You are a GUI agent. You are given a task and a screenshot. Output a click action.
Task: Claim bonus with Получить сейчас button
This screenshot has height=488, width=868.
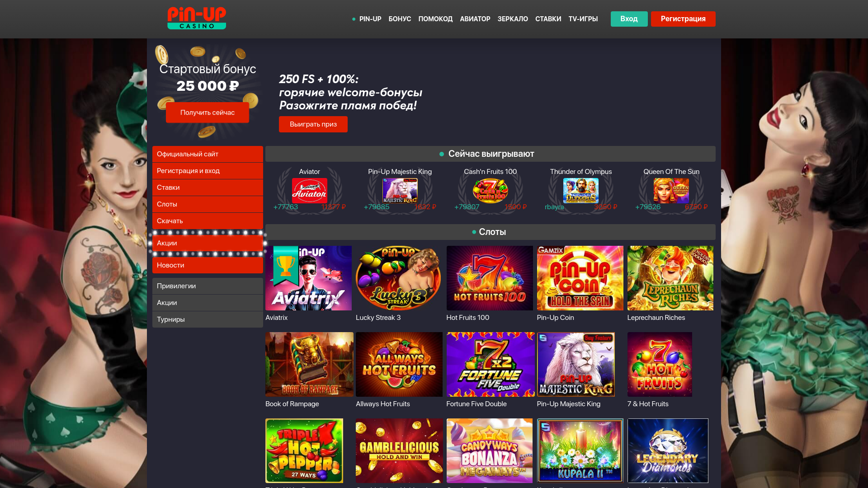[207, 113]
